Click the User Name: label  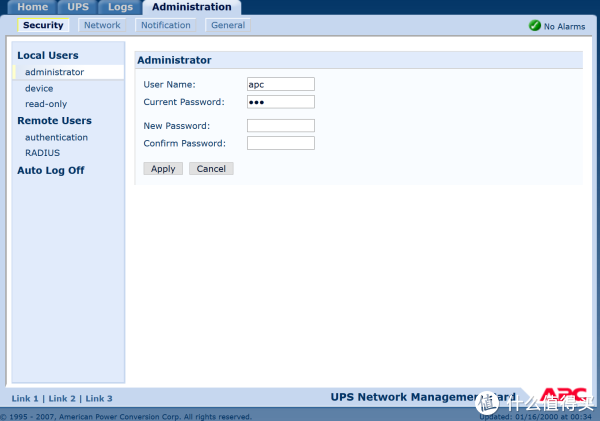click(x=169, y=85)
